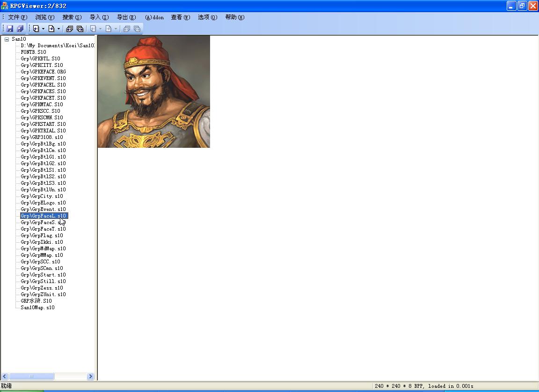The height and width of the screenshot is (392, 539).
Task: Select Grp\GPKEFACE.ORG in the file tree
Action: click(43, 72)
